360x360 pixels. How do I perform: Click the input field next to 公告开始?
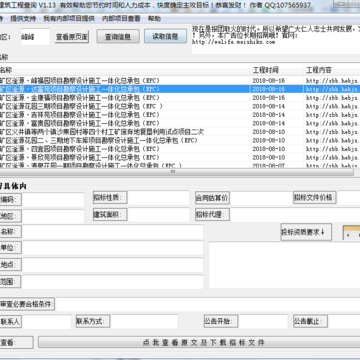(263, 321)
